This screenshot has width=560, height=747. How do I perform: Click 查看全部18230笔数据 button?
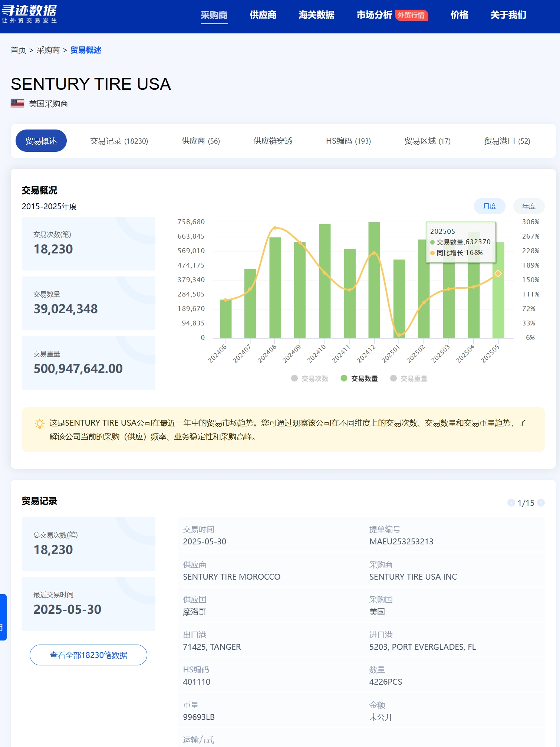click(x=88, y=655)
